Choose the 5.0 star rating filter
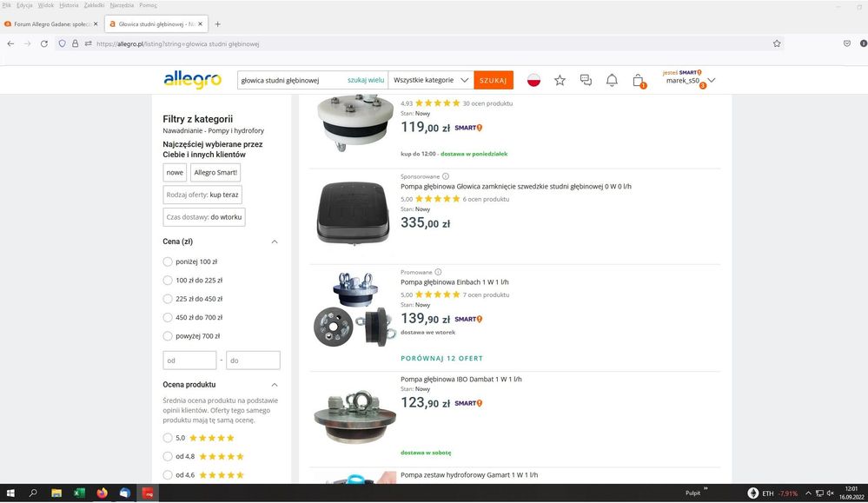Viewport: 868px width, 503px height. pyautogui.click(x=168, y=438)
